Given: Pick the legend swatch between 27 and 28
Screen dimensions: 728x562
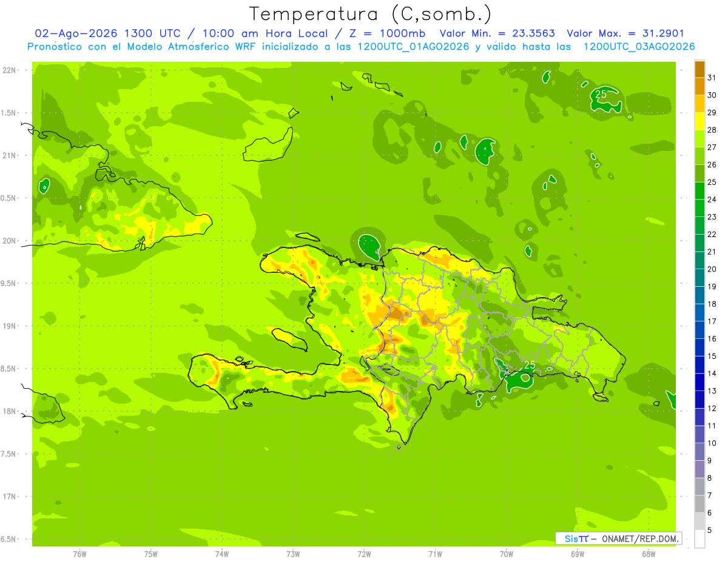Looking at the screenshot, I should click(699, 139).
